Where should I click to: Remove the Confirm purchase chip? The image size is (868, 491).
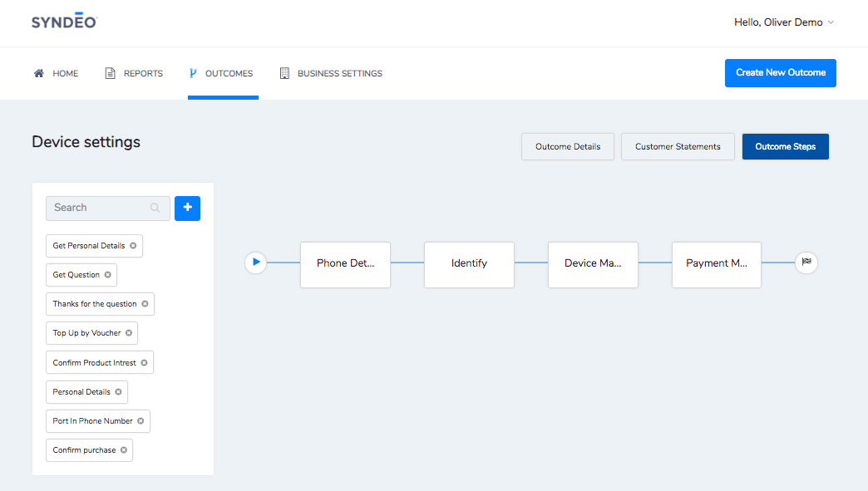coord(123,450)
